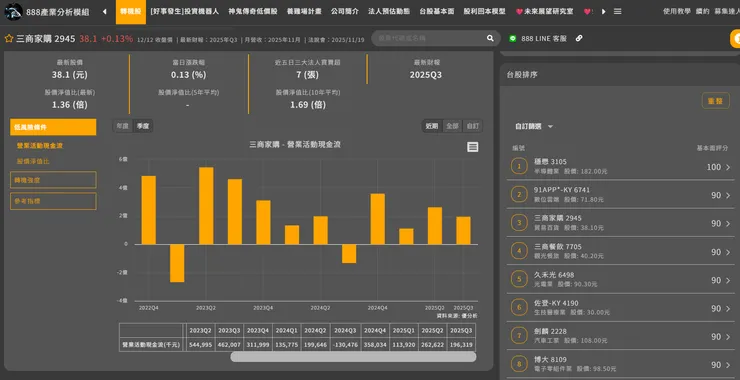Expand 91APP*-KY 6741 row chevron
The height and width of the screenshot is (380, 740).
pyautogui.click(x=728, y=195)
